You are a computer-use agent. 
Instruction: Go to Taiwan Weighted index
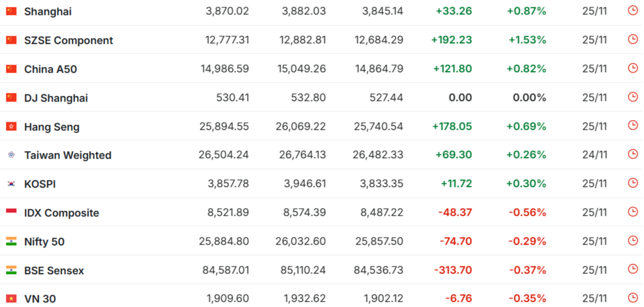68,155
